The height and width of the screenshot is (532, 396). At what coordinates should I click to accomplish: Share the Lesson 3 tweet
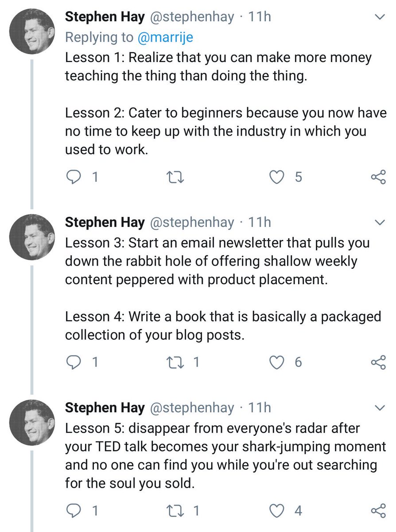[378, 362]
